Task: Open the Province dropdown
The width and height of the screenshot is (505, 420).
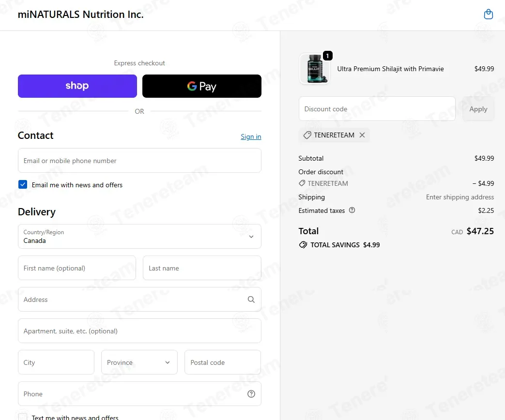Action: click(x=139, y=362)
